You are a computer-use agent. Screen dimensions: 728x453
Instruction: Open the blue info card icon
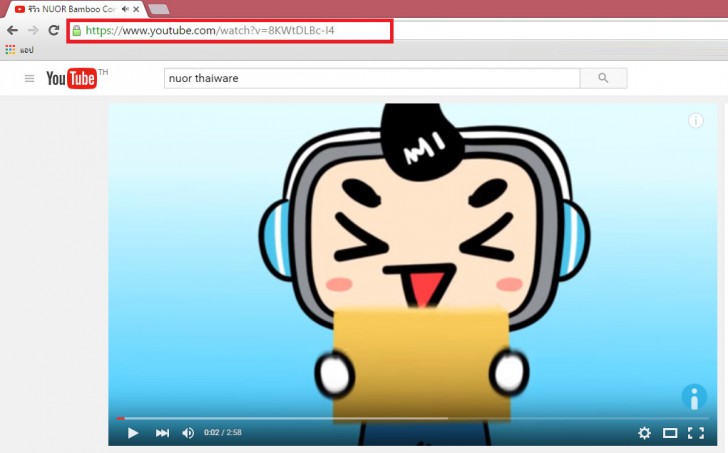click(694, 398)
